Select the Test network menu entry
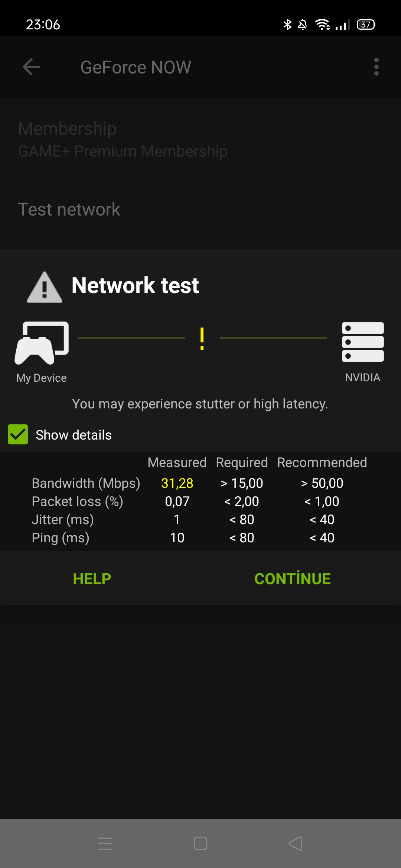 point(200,210)
